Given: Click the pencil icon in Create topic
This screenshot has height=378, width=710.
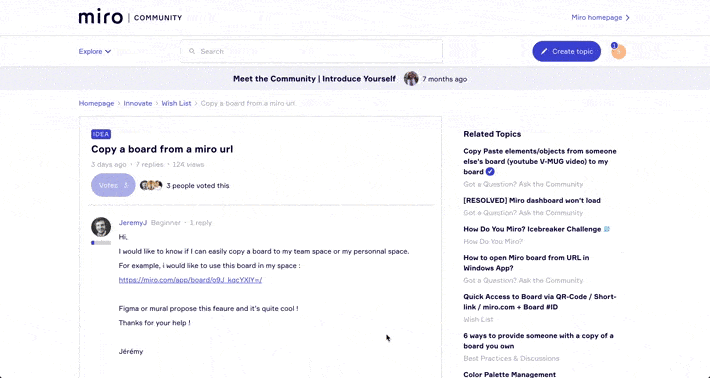Looking at the screenshot, I should 544,52.
